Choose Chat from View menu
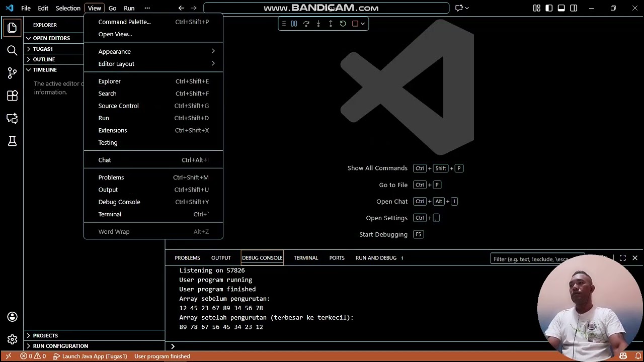This screenshot has width=644, height=362. click(x=153, y=160)
